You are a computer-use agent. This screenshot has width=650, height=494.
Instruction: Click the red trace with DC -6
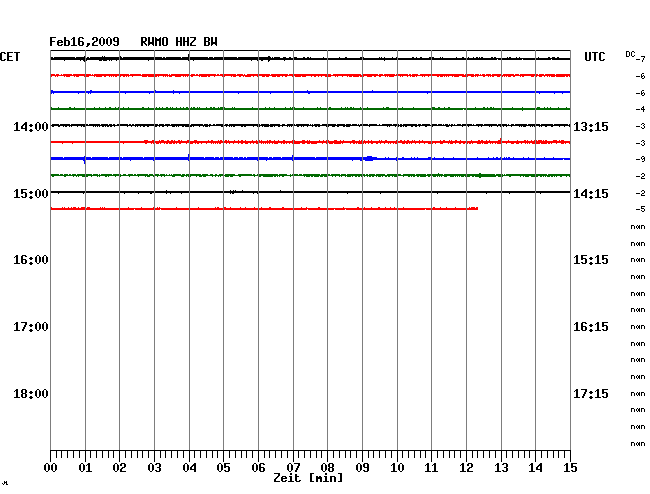pyautogui.click(x=310, y=75)
